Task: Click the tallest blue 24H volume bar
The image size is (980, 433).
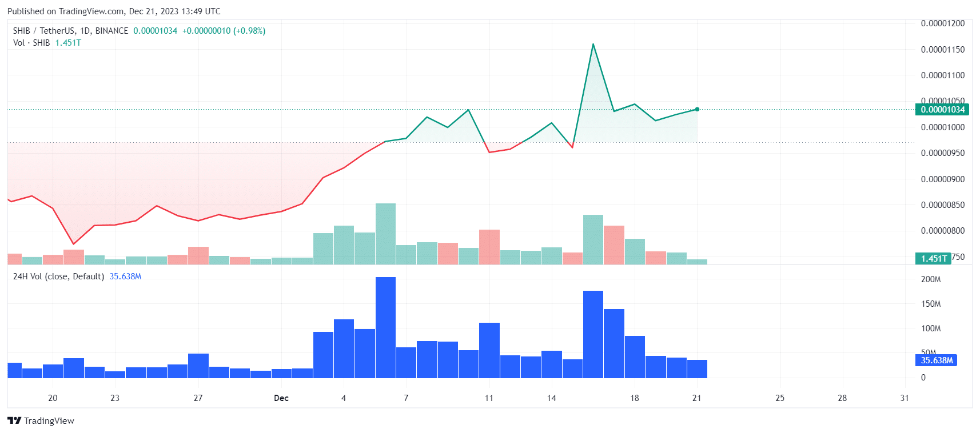Action: (385, 327)
